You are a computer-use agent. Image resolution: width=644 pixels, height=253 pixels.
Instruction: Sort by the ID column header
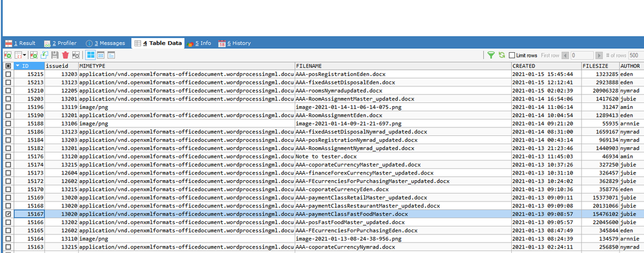coord(29,66)
